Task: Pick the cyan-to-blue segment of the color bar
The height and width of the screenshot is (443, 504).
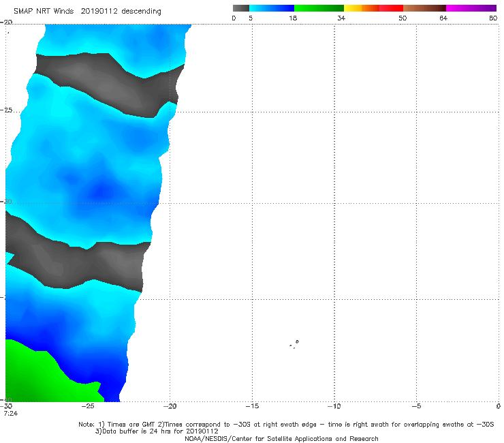Action: click(x=272, y=8)
